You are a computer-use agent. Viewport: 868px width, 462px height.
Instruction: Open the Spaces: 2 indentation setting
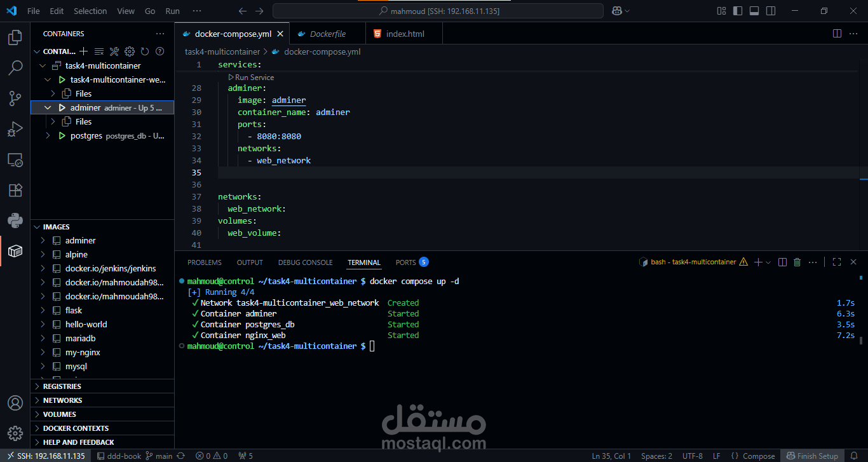(x=656, y=456)
